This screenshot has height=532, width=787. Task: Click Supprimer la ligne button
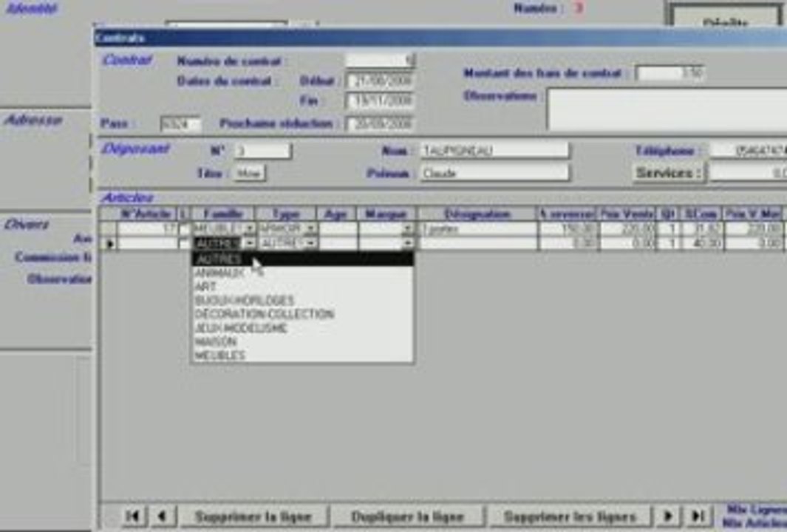coord(253,516)
